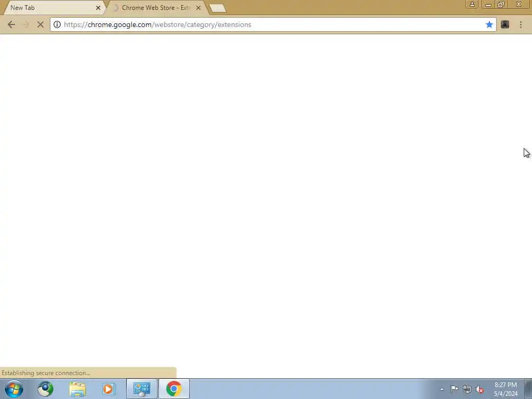Screen dimensions: 532x399
Task: Go back using the back arrow
Action: (x=11, y=24)
